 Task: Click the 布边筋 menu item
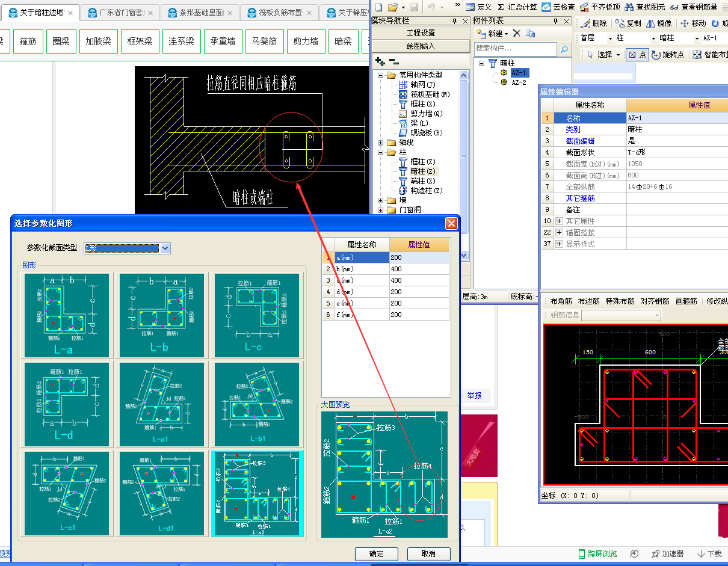[589, 301]
